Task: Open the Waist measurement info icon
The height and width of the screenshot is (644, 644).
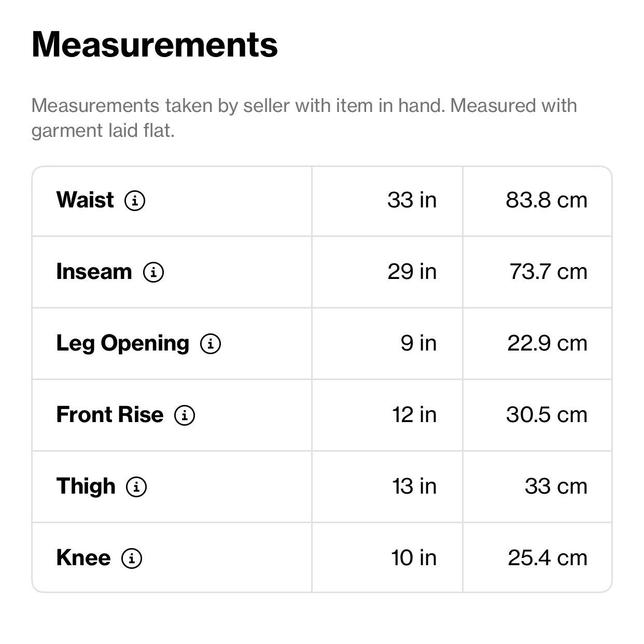Action: (x=135, y=200)
